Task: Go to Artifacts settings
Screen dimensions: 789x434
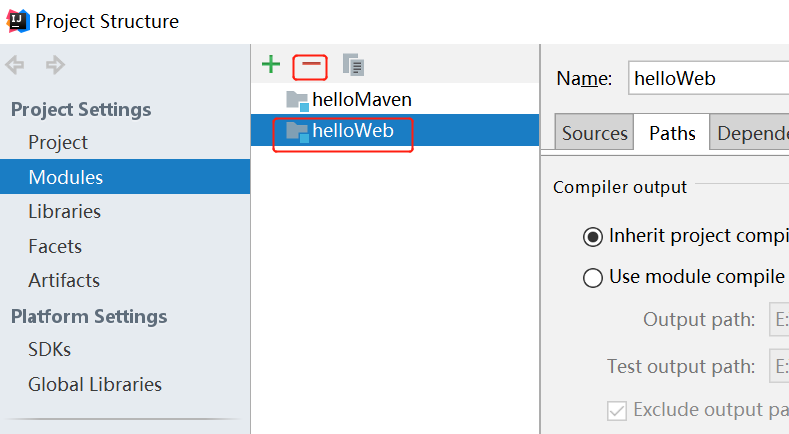Action: coord(64,280)
